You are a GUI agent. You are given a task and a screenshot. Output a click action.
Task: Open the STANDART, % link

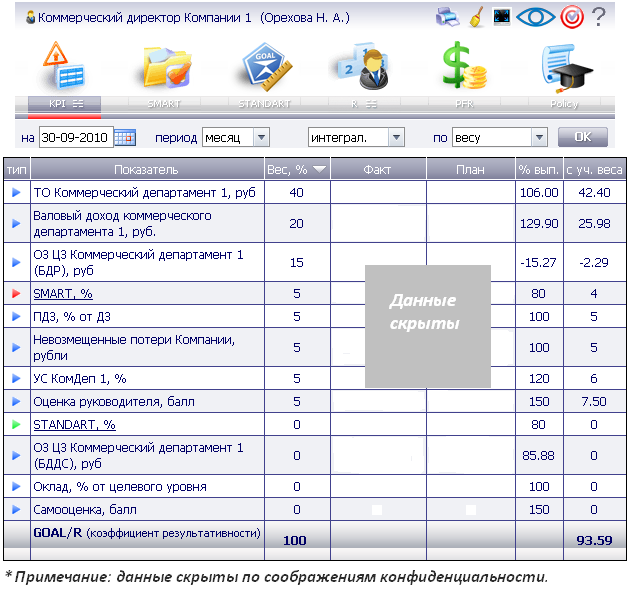tap(75, 424)
